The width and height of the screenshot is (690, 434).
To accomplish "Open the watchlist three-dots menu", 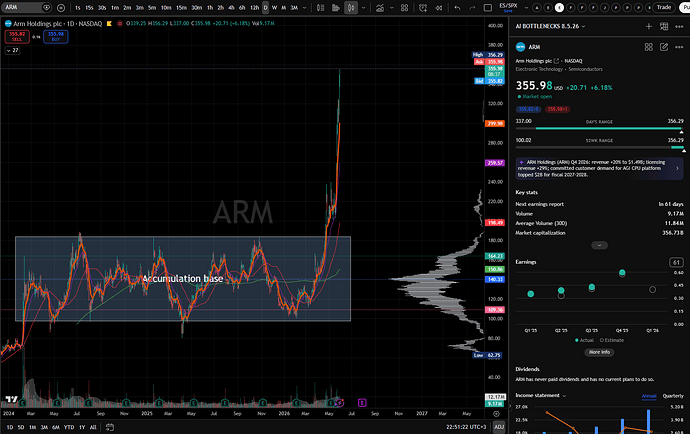I will coord(679,26).
